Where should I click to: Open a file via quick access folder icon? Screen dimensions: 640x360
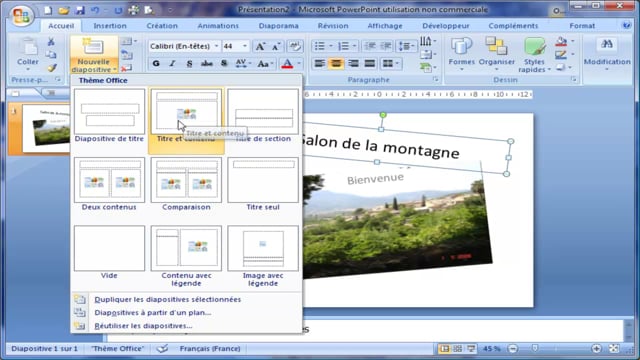click(x=64, y=10)
